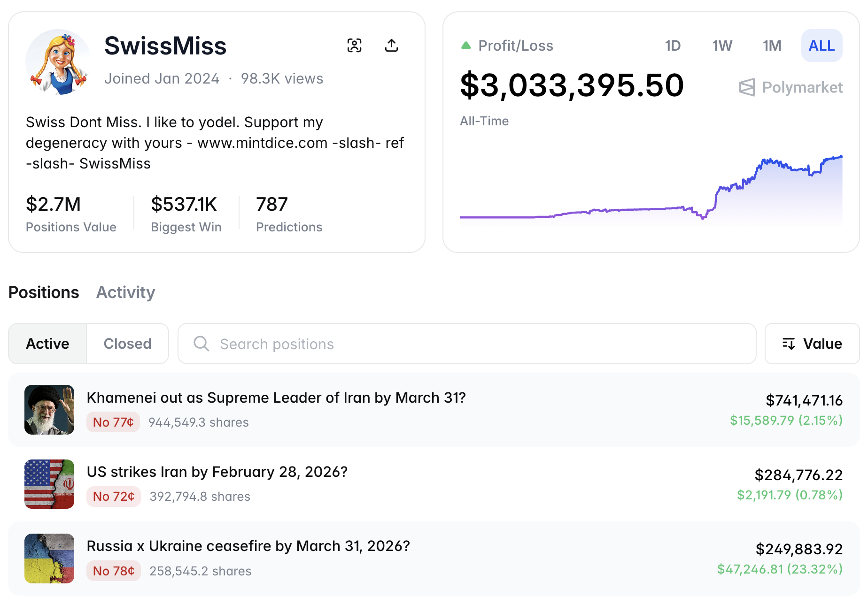Viewport: 868px width, 597px height.
Task: Switch to the Activity tab
Action: [x=125, y=292]
